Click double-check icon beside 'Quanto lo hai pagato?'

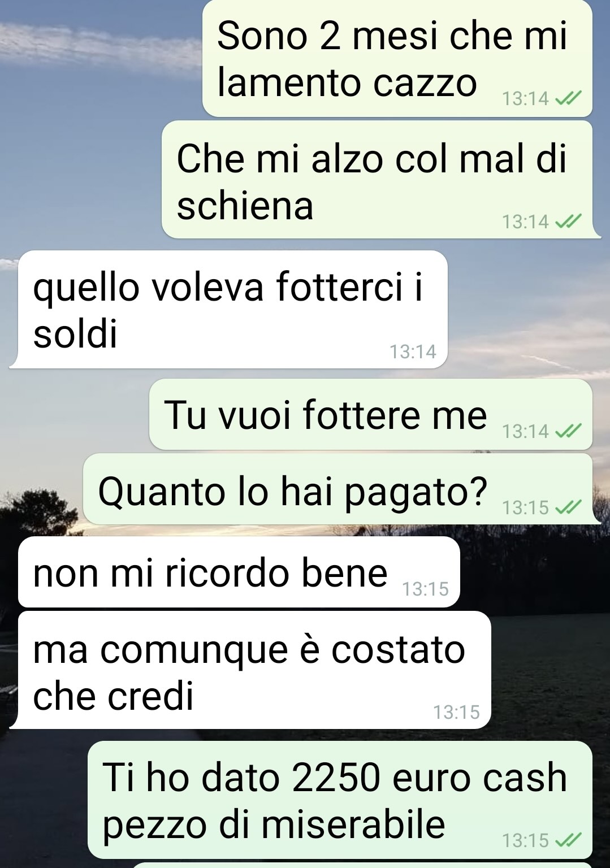(568, 507)
